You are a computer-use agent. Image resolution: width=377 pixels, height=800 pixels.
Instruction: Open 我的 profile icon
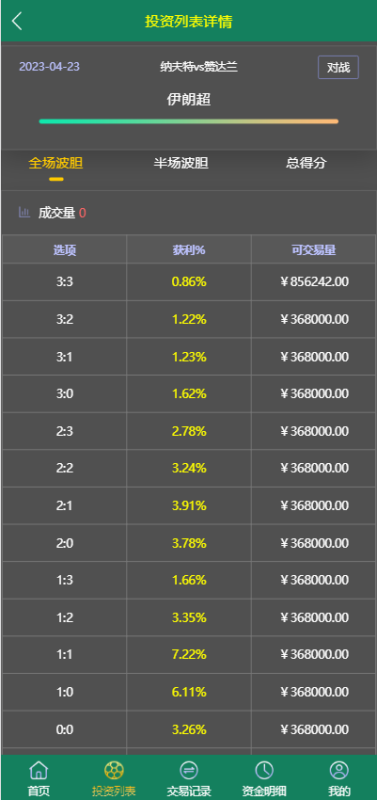tap(339, 770)
